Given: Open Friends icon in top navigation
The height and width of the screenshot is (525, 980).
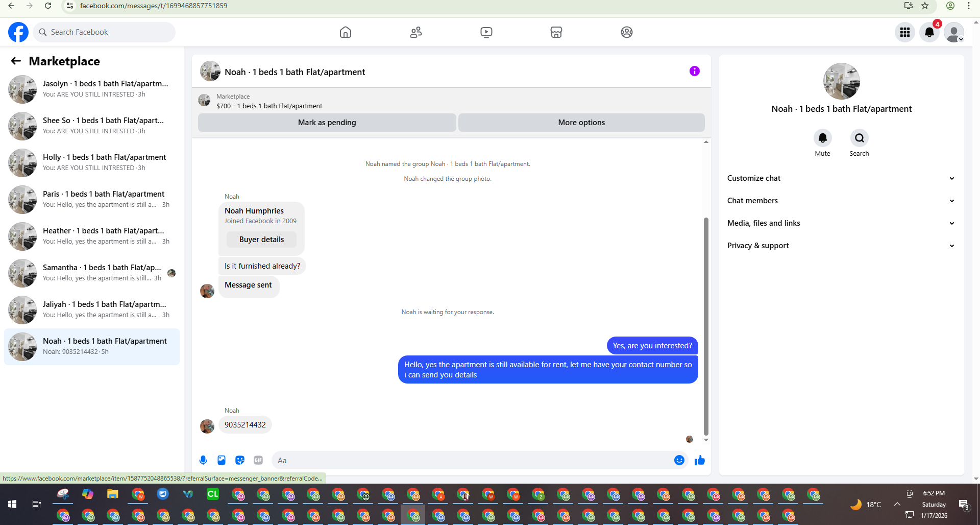Looking at the screenshot, I should tap(416, 32).
